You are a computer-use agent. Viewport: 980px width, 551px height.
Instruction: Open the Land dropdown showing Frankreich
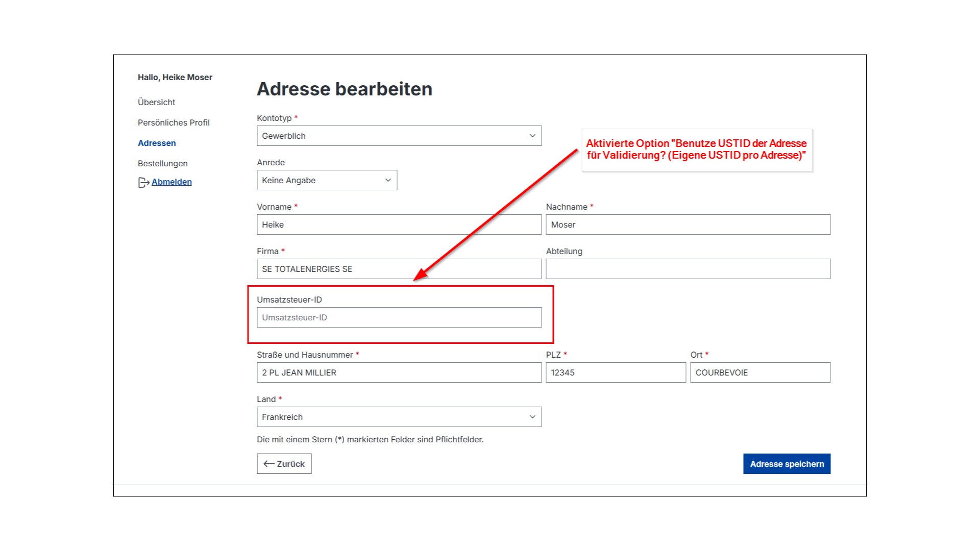(x=399, y=417)
